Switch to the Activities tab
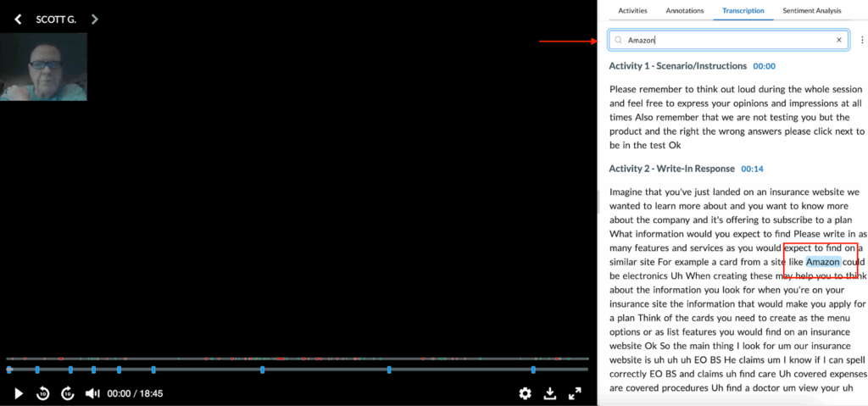This screenshot has height=406, width=868. [x=632, y=11]
